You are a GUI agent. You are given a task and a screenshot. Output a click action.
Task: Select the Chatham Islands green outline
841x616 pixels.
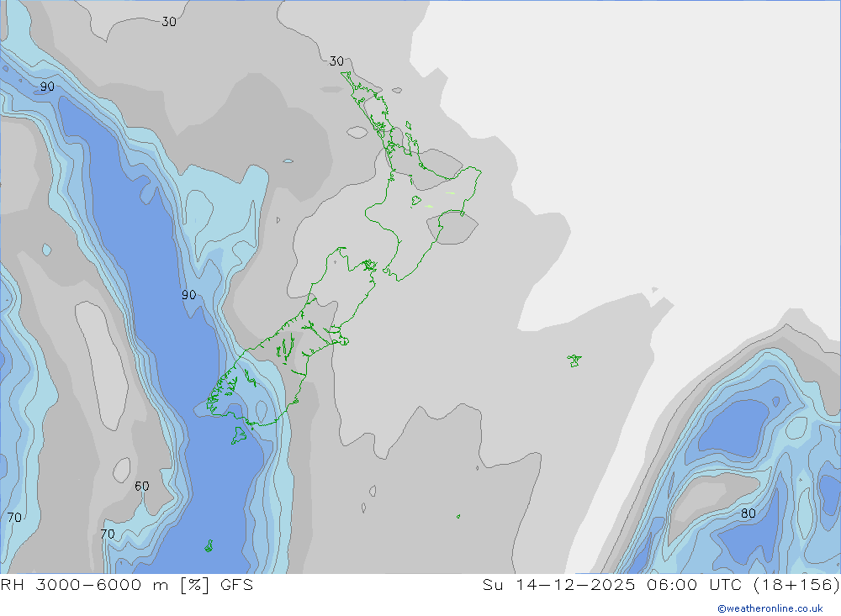coord(574,361)
